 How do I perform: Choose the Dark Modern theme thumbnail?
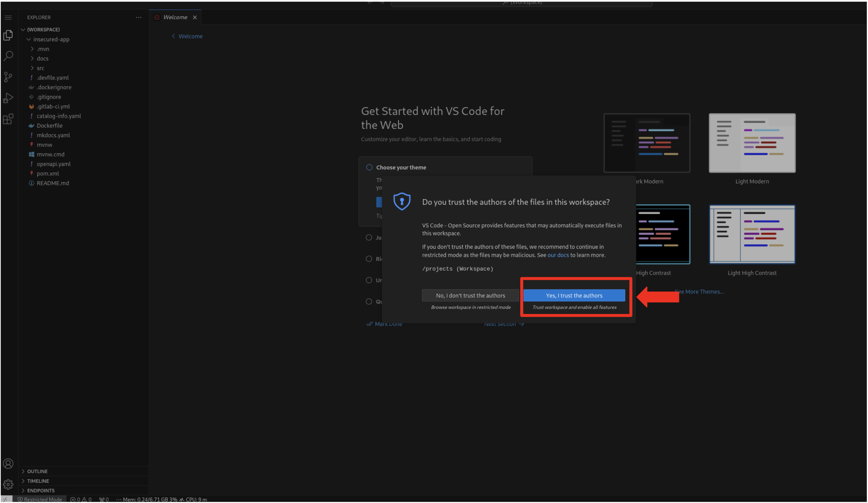[x=647, y=143]
